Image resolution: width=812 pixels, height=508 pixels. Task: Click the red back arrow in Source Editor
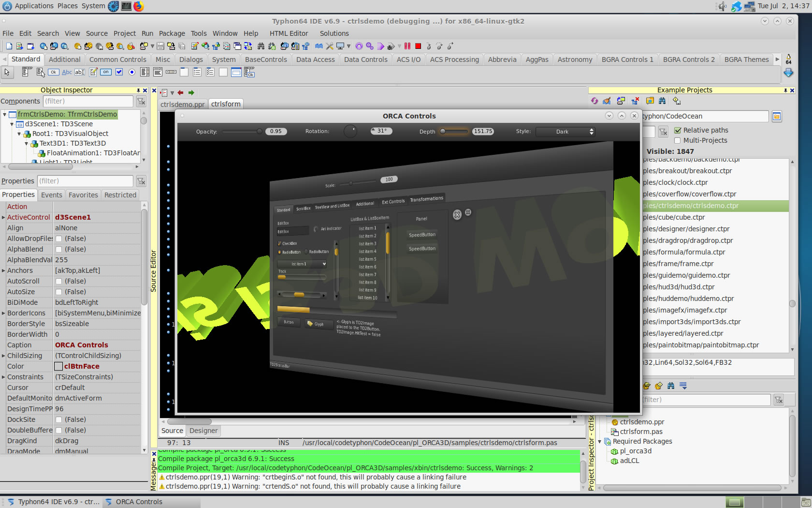click(181, 92)
